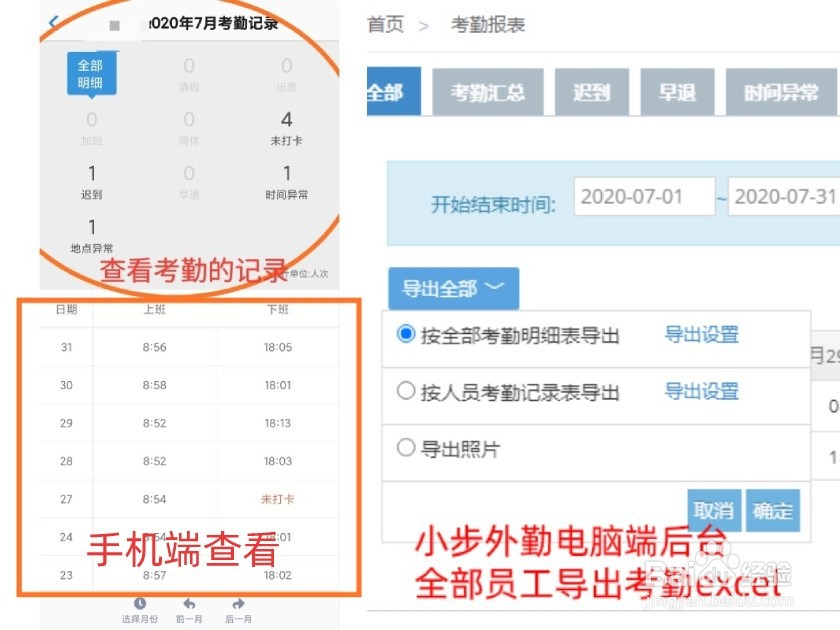Tap the 后一月 forward arrow icon
The image size is (840, 630).
(236, 604)
